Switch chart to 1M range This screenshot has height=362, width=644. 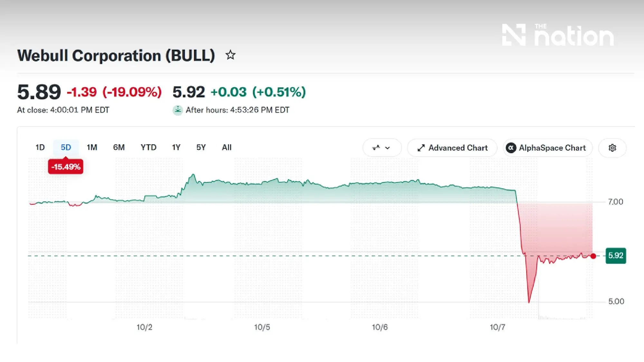pyautogui.click(x=92, y=147)
